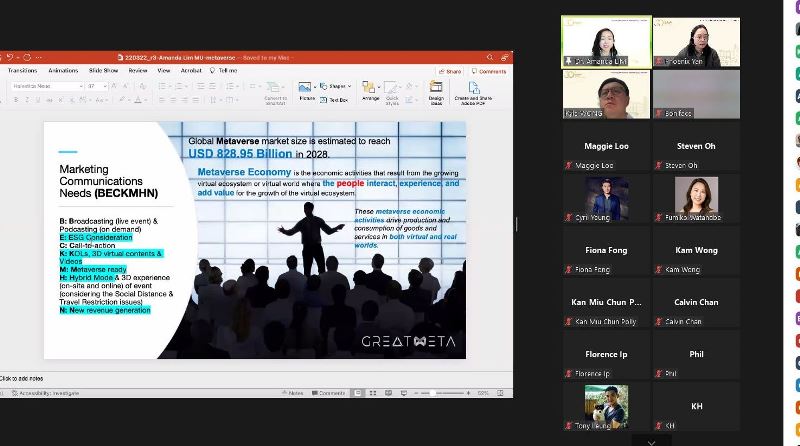Select Boniface participant tile

pyautogui.click(x=696, y=94)
